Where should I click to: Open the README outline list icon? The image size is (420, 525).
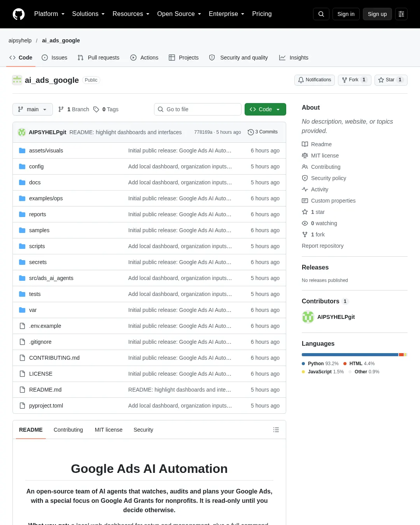click(276, 430)
